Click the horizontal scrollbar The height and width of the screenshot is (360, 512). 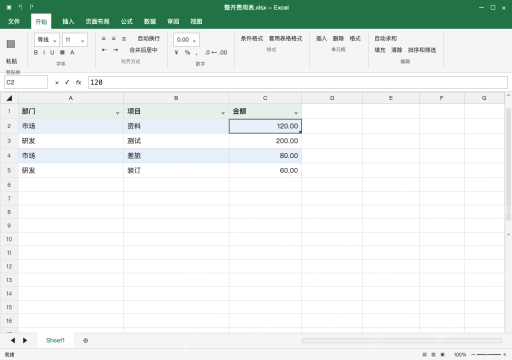coord(402,341)
